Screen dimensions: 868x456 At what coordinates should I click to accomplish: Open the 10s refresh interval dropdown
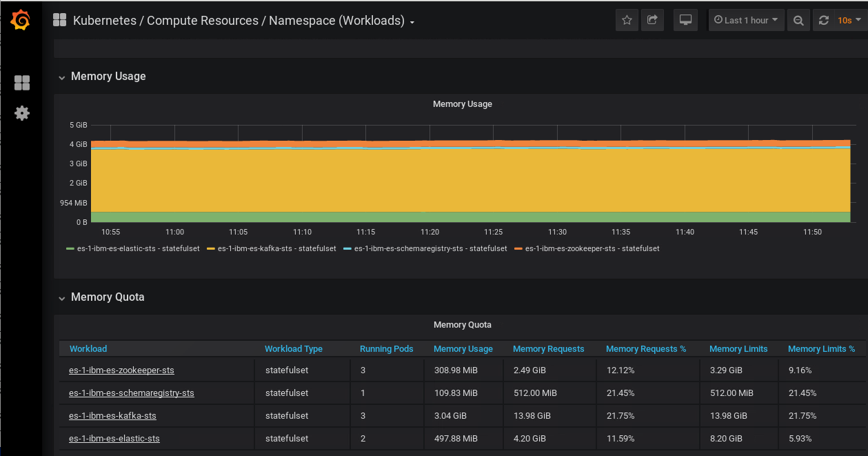tap(849, 20)
